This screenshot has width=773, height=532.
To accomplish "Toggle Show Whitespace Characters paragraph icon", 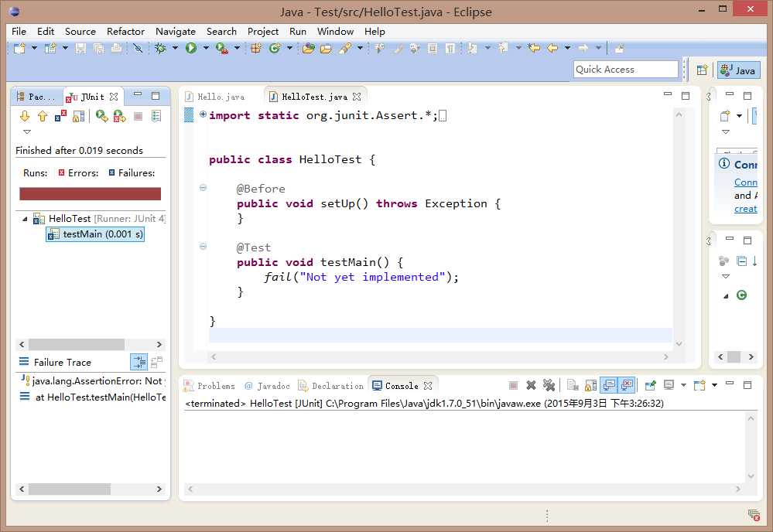I will coord(450,48).
